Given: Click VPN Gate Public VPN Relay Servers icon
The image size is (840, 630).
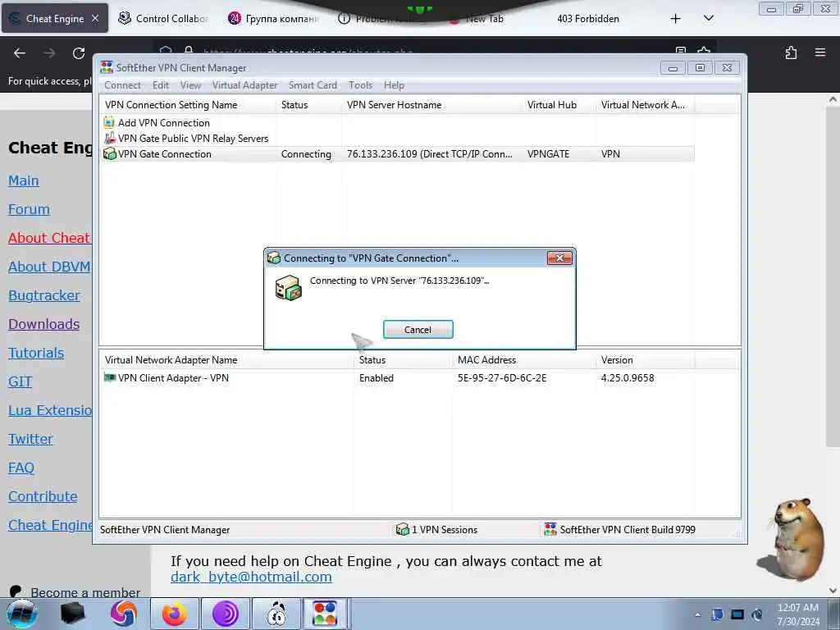Looking at the screenshot, I should tap(109, 138).
